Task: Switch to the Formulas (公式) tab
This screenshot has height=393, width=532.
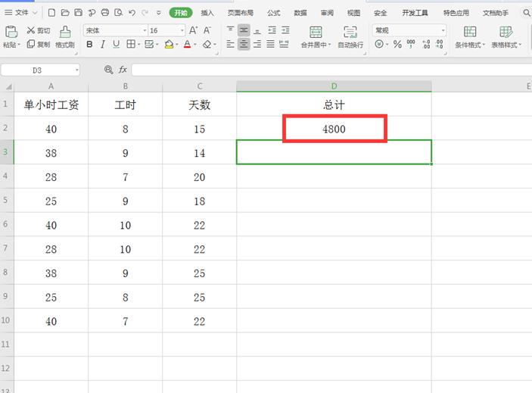Action: 273,13
